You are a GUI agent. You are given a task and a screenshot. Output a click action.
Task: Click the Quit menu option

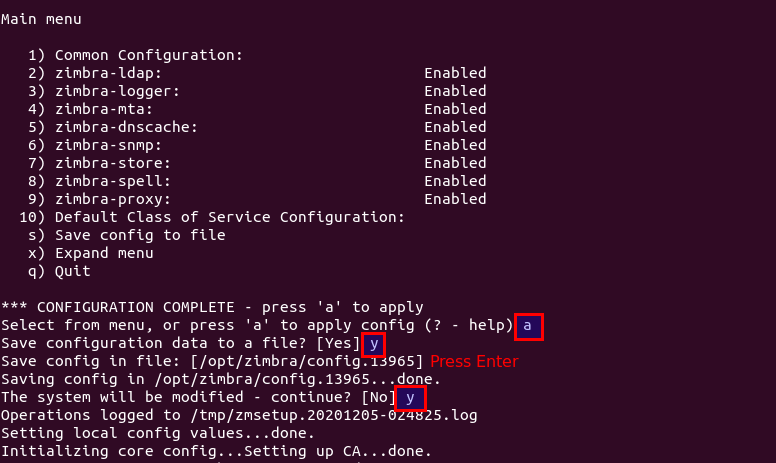tap(73, 271)
